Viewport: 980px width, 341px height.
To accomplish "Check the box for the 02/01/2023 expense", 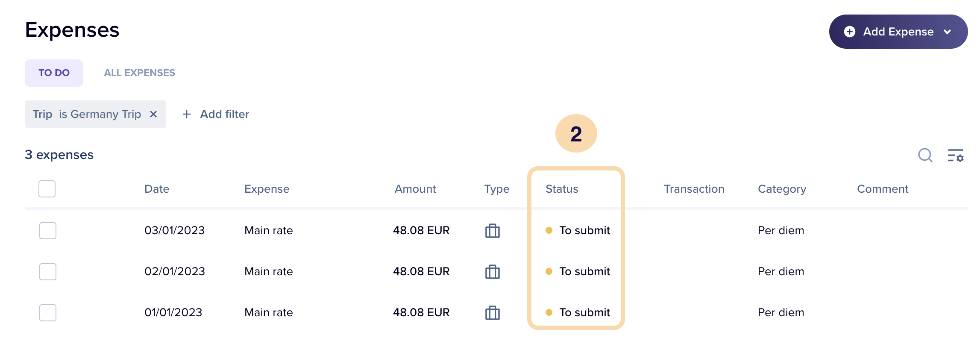I will coord(48,272).
